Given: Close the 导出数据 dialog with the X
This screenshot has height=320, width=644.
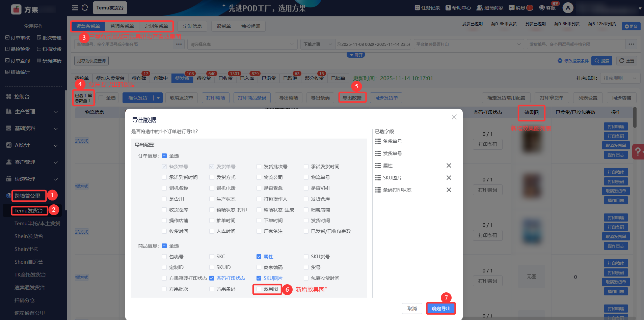Looking at the screenshot, I should point(454,117).
